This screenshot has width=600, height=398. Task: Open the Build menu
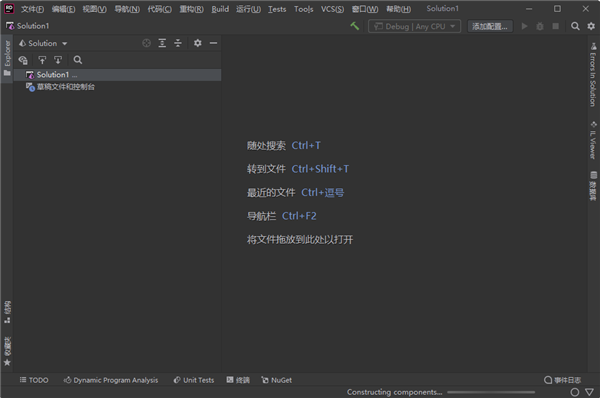pyautogui.click(x=220, y=9)
